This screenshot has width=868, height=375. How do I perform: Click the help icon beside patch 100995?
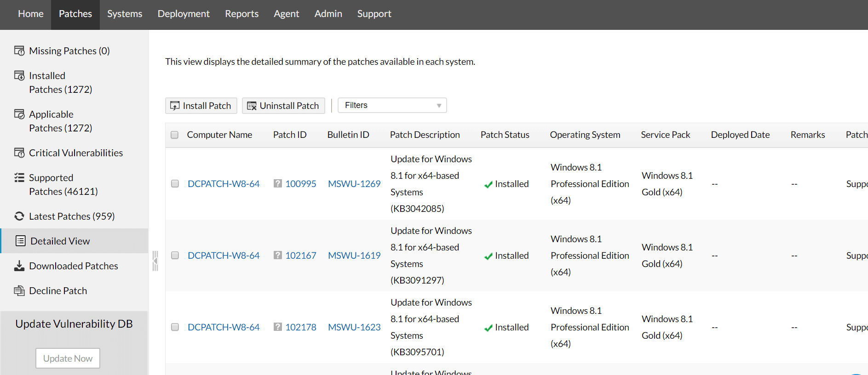[x=278, y=183]
